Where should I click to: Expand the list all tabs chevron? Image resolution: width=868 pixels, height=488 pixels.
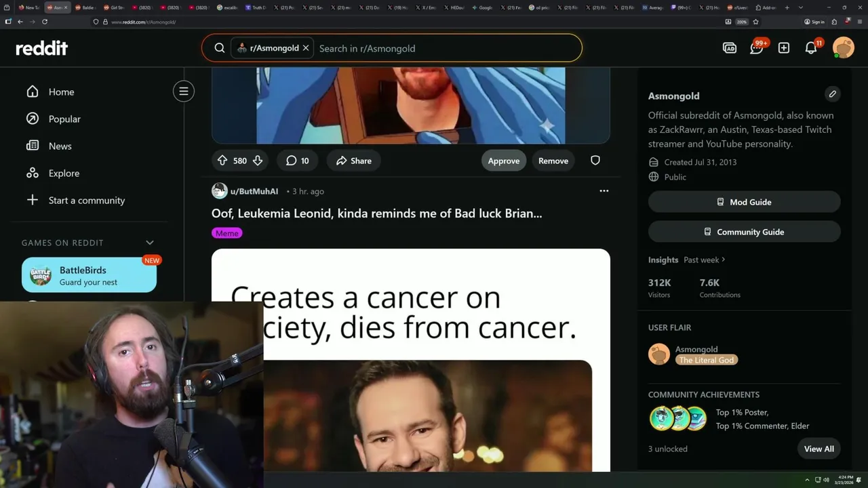pyautogui.click(x=801, y=7)
